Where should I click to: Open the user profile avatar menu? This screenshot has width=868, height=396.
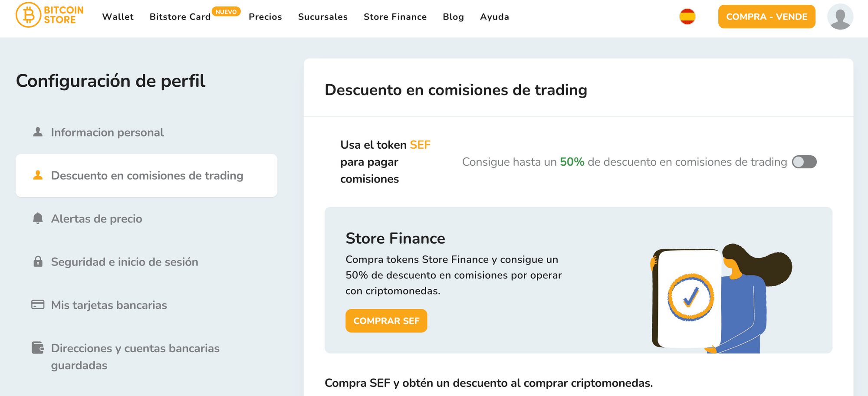[840, 17]
